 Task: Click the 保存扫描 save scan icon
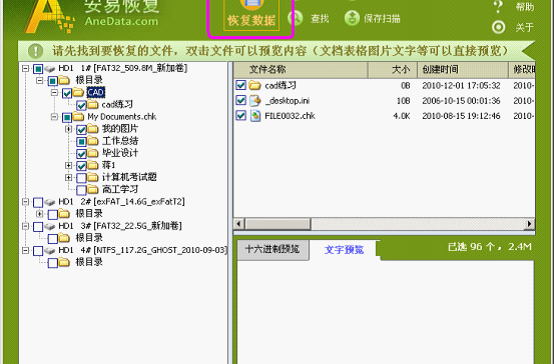[x=352, y=18]
